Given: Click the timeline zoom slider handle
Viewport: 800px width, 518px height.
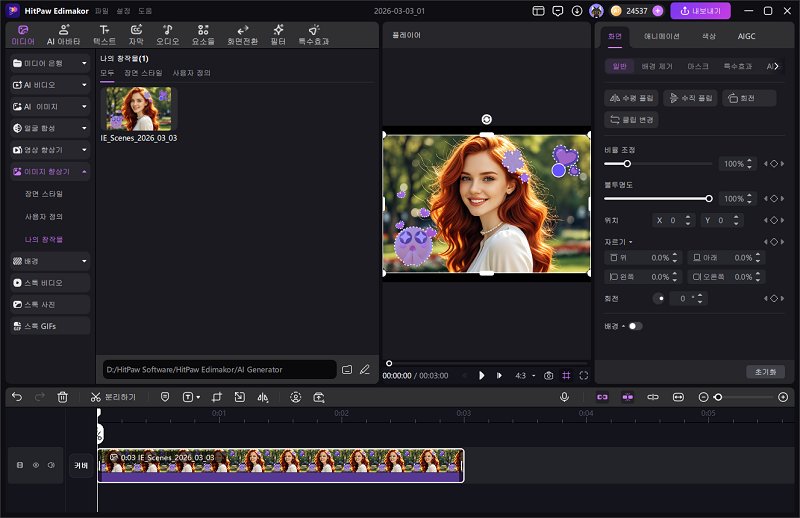Looking at the screenshot, I should click(718, 397).
